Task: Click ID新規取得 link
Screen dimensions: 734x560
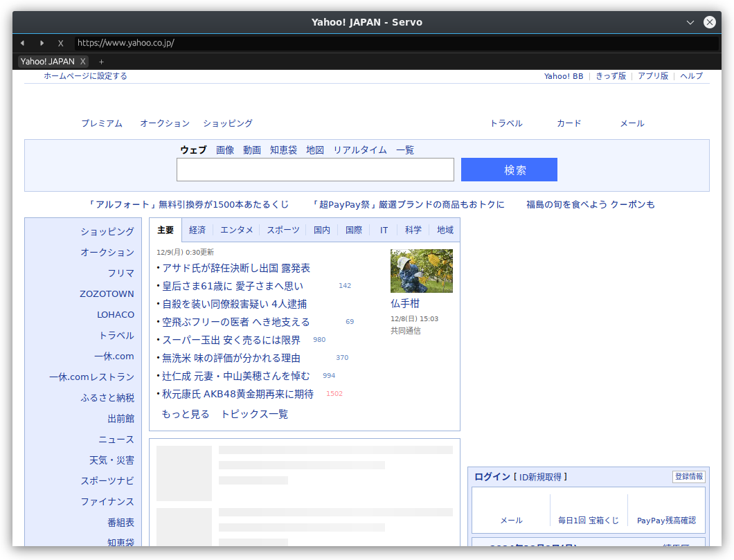Action: pos(540,477)
